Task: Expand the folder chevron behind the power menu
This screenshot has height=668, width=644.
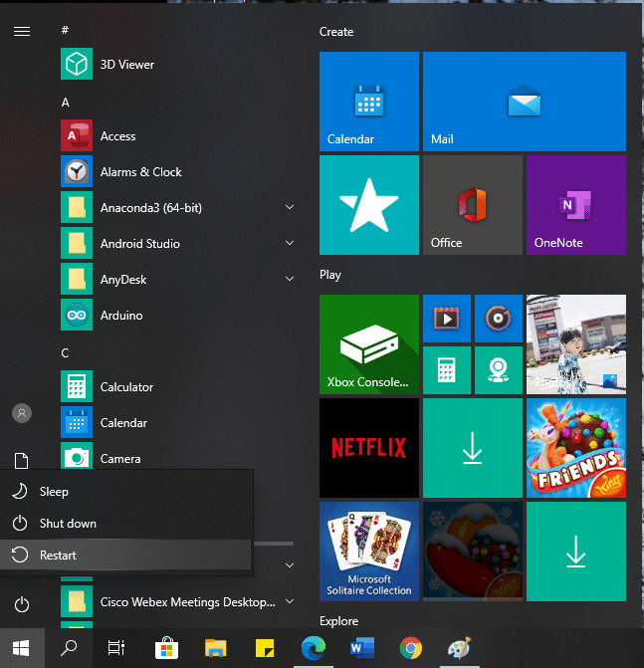Action: 290,565
